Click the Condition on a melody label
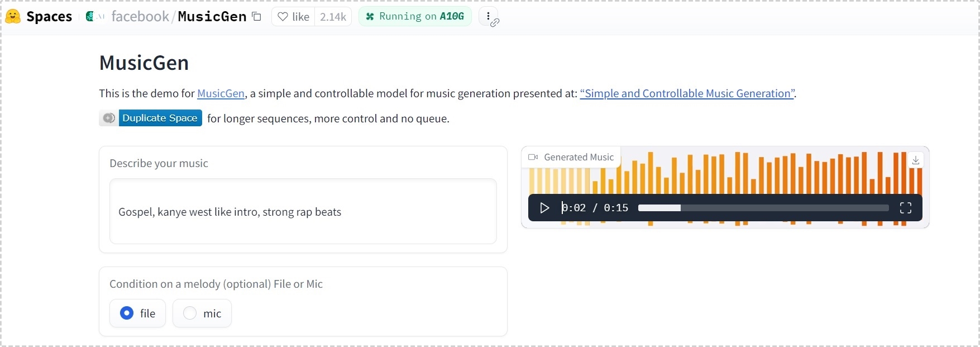The width and height of the screenshot is (980, 347). pos(216,284)
